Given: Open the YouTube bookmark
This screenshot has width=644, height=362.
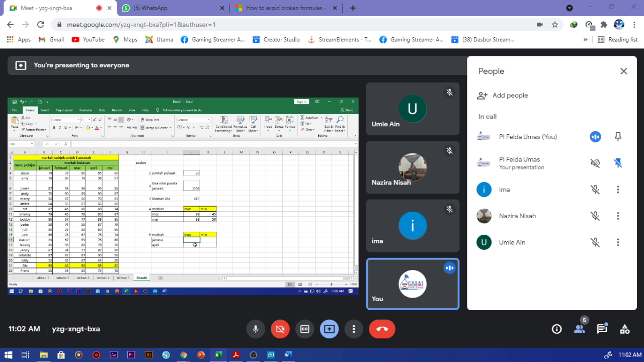Looking at the screenshot, I should coord(89,39).
